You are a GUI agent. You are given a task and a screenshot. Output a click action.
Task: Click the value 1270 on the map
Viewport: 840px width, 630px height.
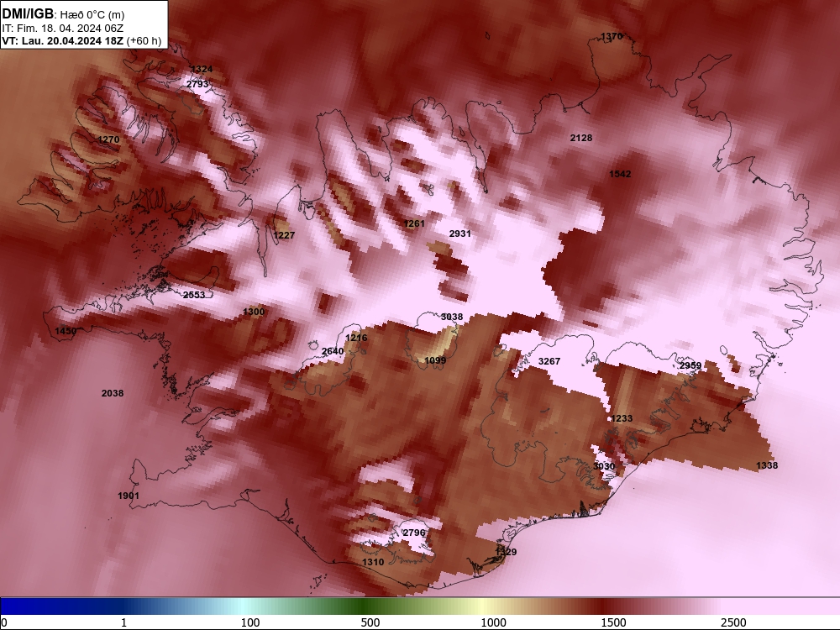click(108, 139)
